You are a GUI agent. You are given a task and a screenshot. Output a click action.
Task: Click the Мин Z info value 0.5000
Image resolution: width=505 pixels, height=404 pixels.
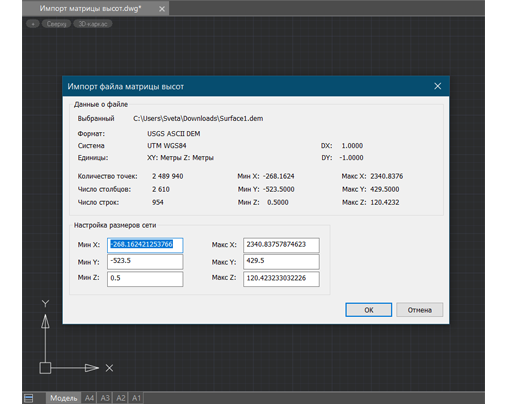[278, 202]
